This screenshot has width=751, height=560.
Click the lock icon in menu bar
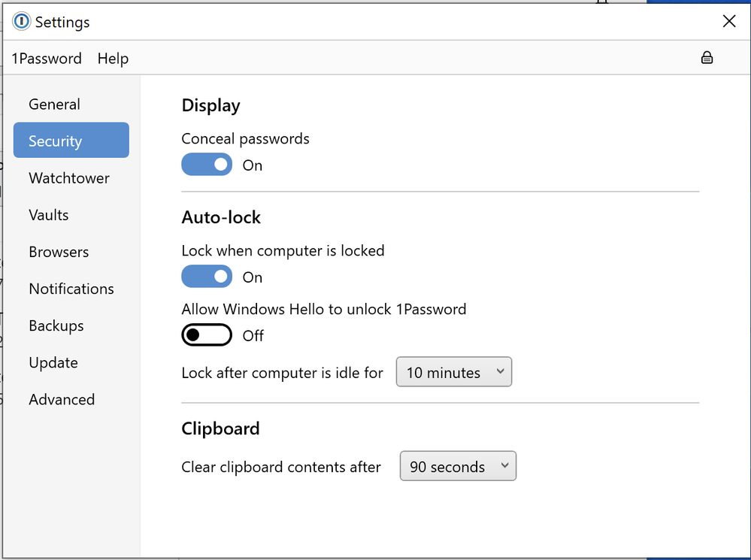pos(707,58)
